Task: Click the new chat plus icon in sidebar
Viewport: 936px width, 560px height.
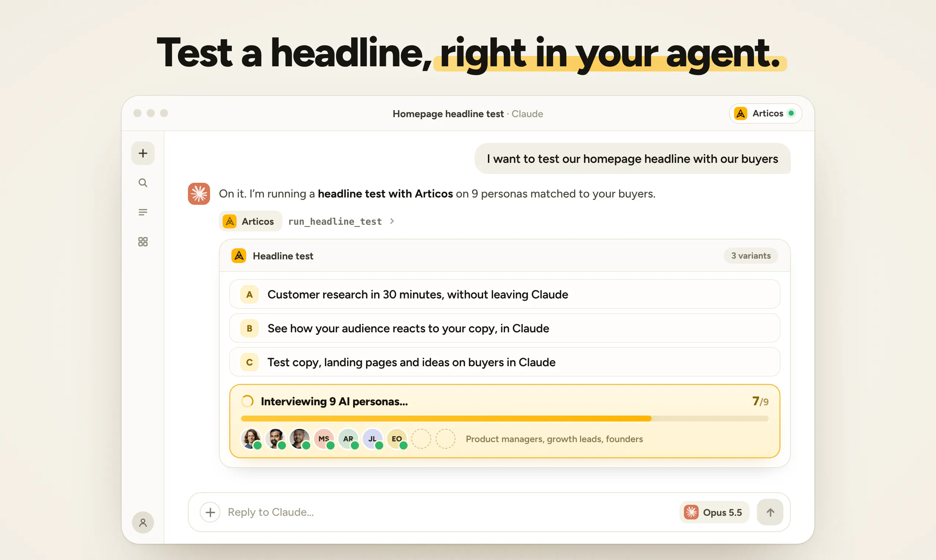Action: 143,153
